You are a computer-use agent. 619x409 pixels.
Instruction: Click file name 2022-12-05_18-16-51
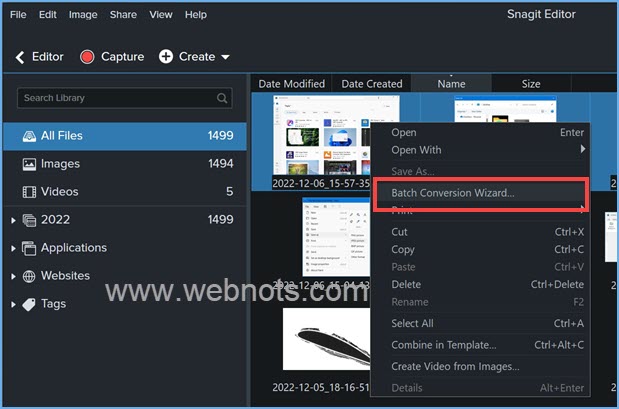[321, 387]
